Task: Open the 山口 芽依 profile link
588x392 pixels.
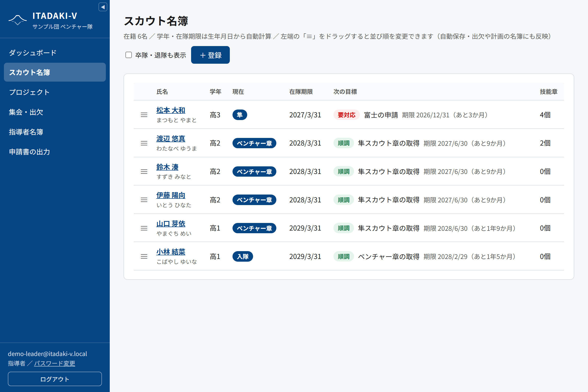Action: pos(171,223)
